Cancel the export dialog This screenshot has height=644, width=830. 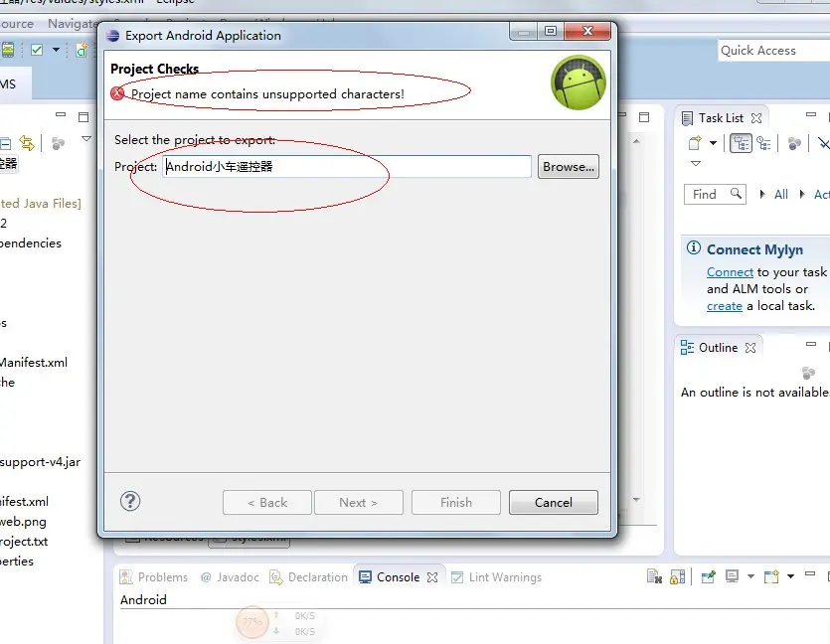pos(553,502)
